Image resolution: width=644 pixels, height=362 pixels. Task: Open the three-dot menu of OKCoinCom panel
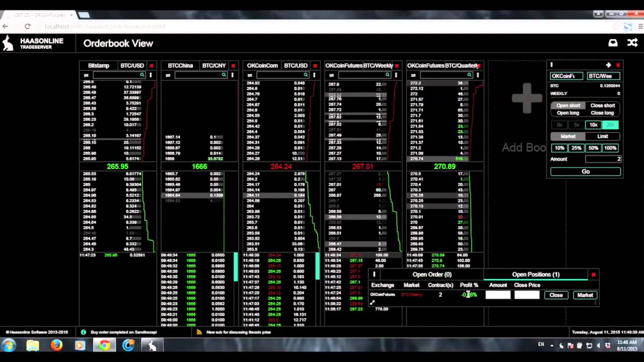point(314,75)
